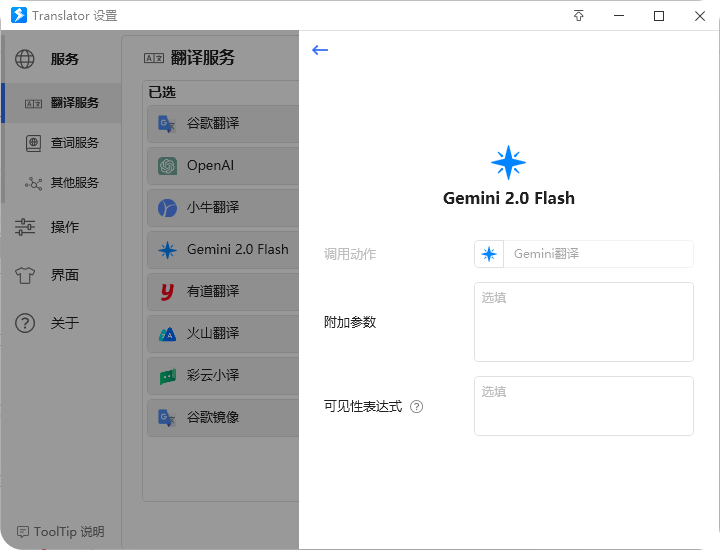Click the 小牛翻译 blue round icon
The width and height of the screenshot is (720, 550).
[x=167, y=208]
